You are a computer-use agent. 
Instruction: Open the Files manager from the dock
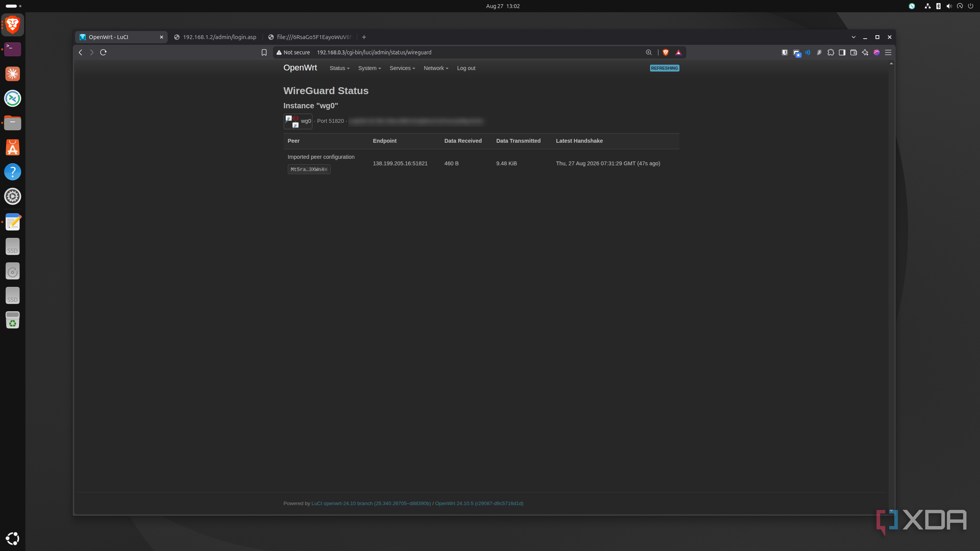pos(13,123)
